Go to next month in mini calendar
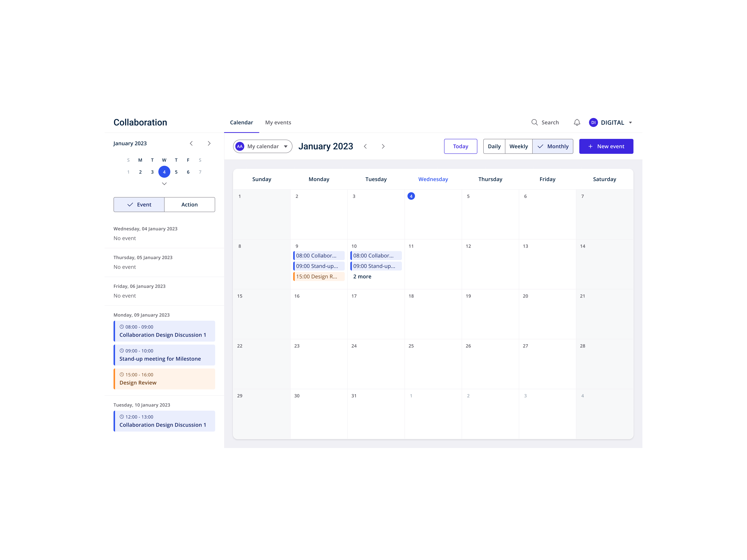This screenshot has width=747, height=560. (209, 144)
